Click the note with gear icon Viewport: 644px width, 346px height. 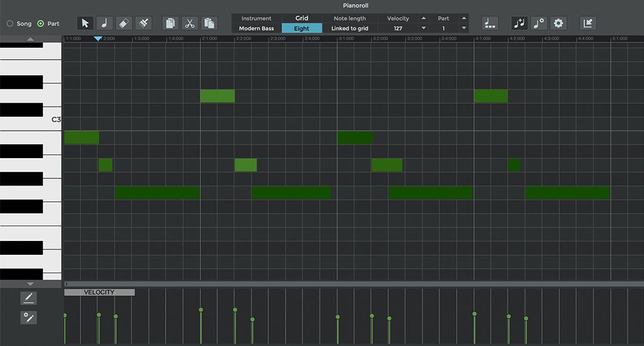point(538,23)
